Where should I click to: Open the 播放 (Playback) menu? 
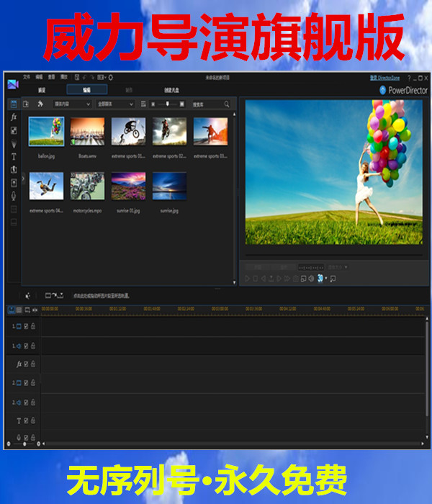[x=64, y=77]
